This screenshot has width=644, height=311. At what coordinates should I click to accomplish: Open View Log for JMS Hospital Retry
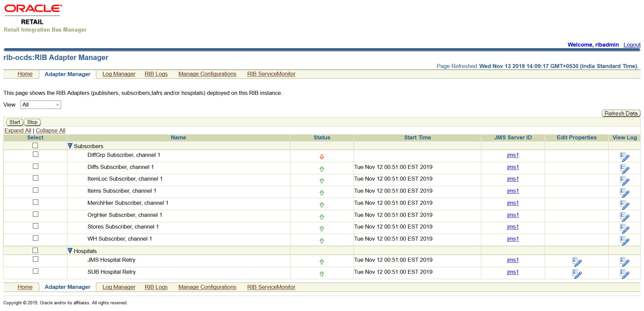click(x=624, y=262)
